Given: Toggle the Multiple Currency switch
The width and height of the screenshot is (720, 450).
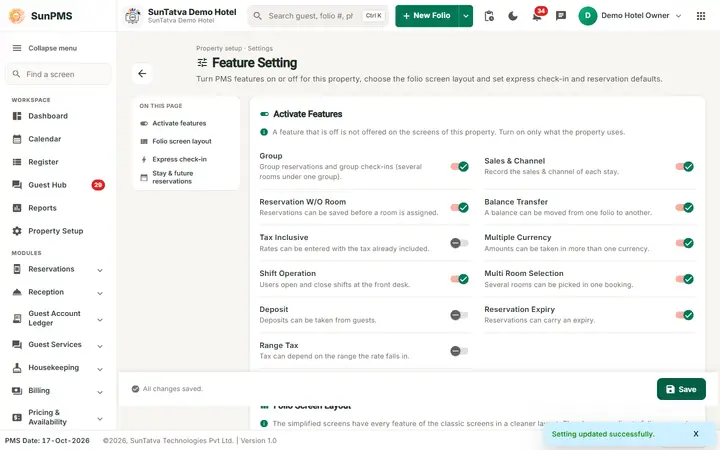Looking at the screenshot, I should coord(684,243).
